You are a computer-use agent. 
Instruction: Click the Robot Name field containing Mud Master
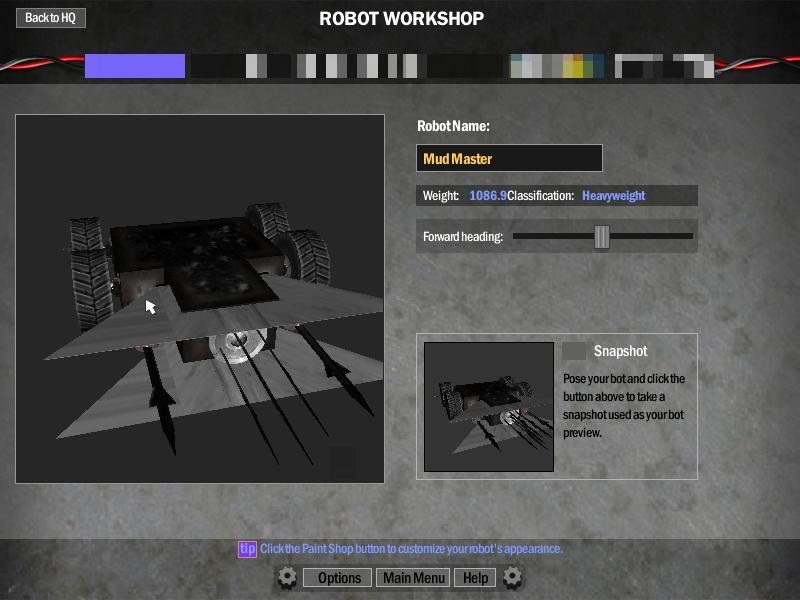coord(509,158)
